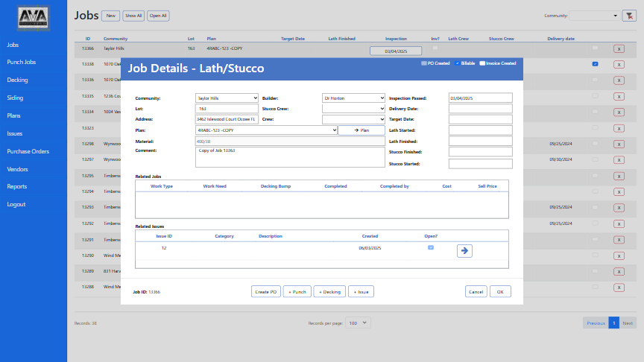Toggle the Invoice Created checkbox

tap(482, 63)
